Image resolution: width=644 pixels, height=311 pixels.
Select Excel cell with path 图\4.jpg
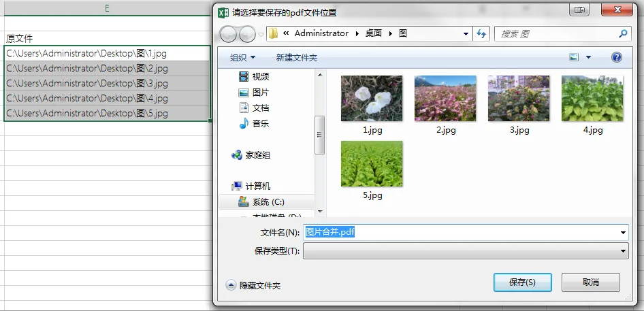click(107, 98)
